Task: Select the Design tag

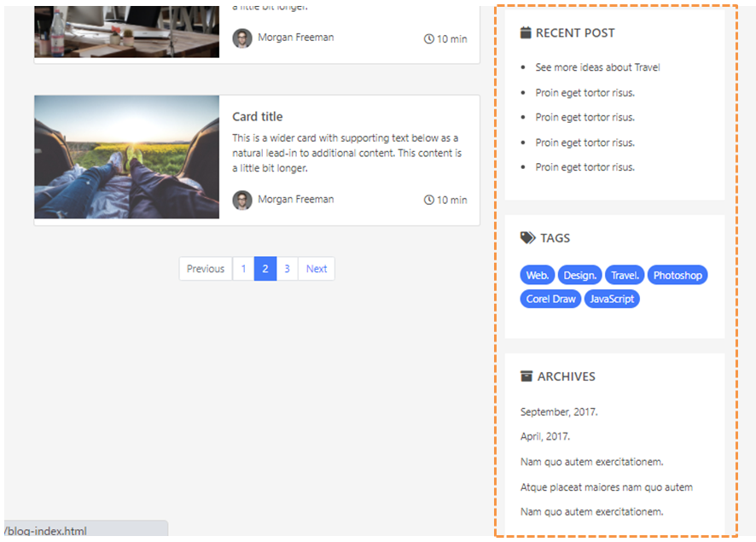Action: 579,276
